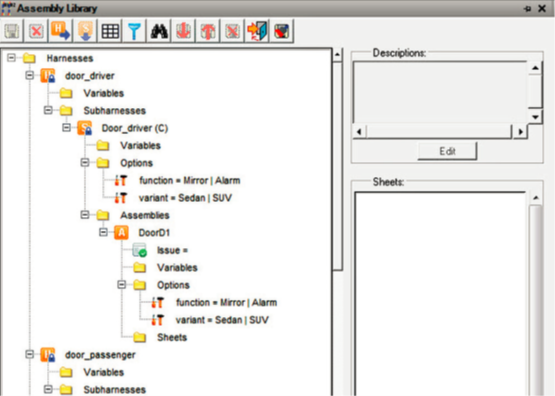
Task: Pin the Assembly Library panel
Action: click(x=527, y=8)
